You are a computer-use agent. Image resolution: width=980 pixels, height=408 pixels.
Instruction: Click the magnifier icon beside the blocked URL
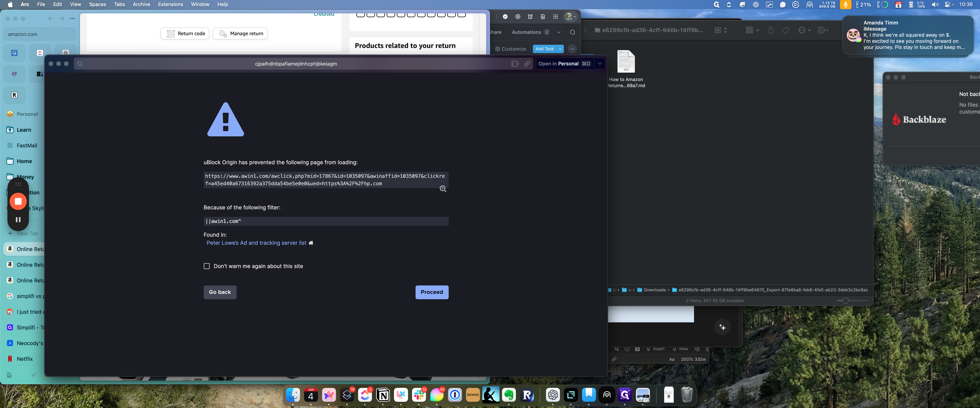pos(443,189)
